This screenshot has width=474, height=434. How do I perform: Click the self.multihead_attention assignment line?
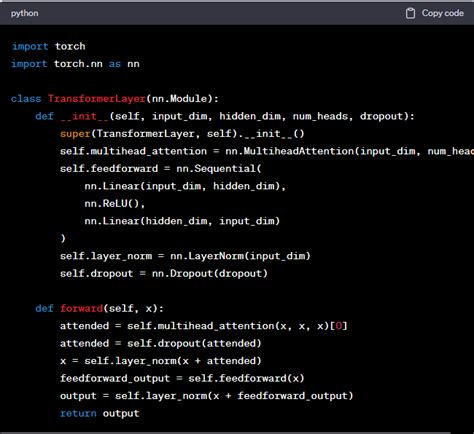(267, 151)
